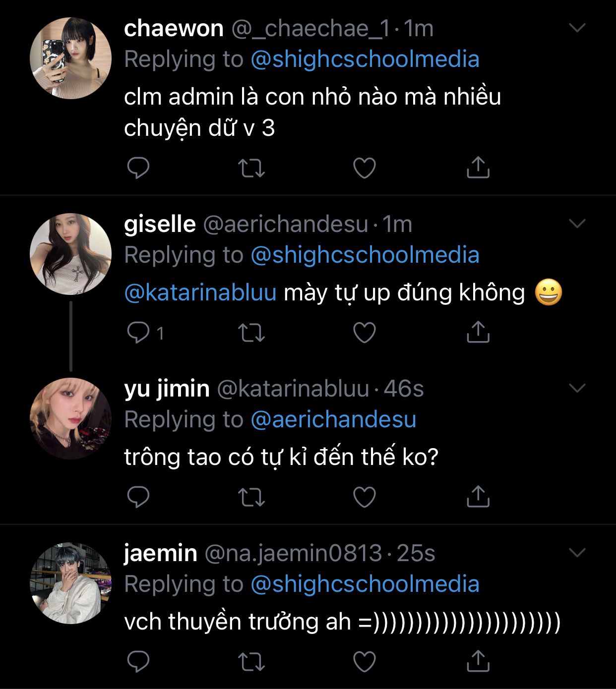
Task: Open jaemin's profile avatar
Action: [x=70, y=583]
